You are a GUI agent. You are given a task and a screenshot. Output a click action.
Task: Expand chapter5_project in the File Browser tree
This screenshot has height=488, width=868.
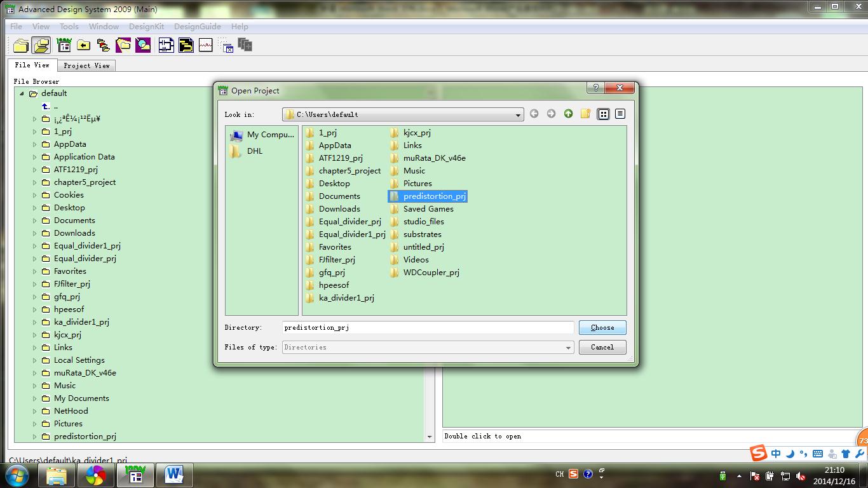pyautogui.click(x=35, y=182)
